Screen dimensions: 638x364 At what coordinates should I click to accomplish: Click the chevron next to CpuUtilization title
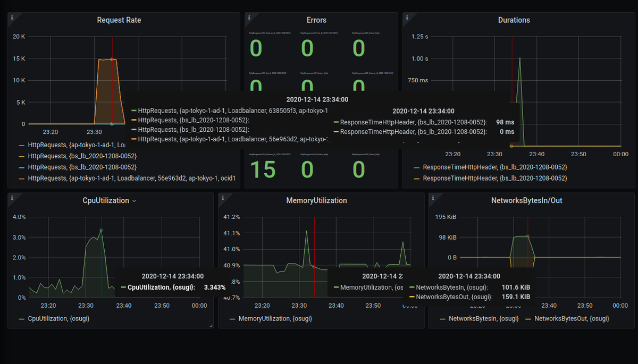134,201
